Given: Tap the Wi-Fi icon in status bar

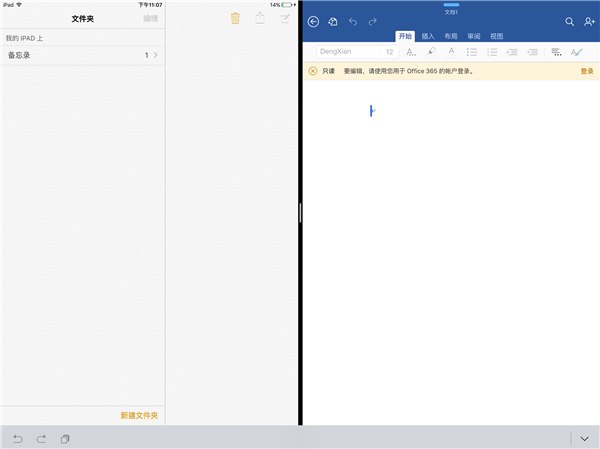Looking at the screenshot, I should click(x=19, y=5).
